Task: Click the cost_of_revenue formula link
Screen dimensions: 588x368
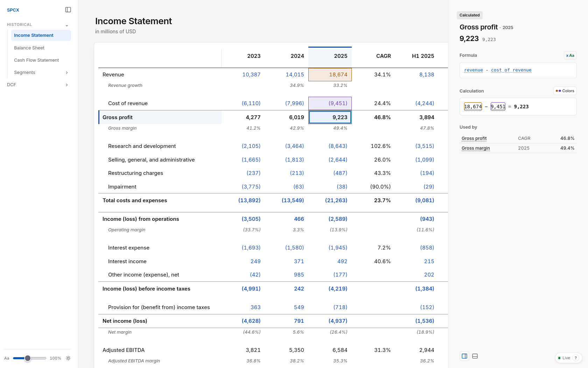Action: [x=511, y=70]
